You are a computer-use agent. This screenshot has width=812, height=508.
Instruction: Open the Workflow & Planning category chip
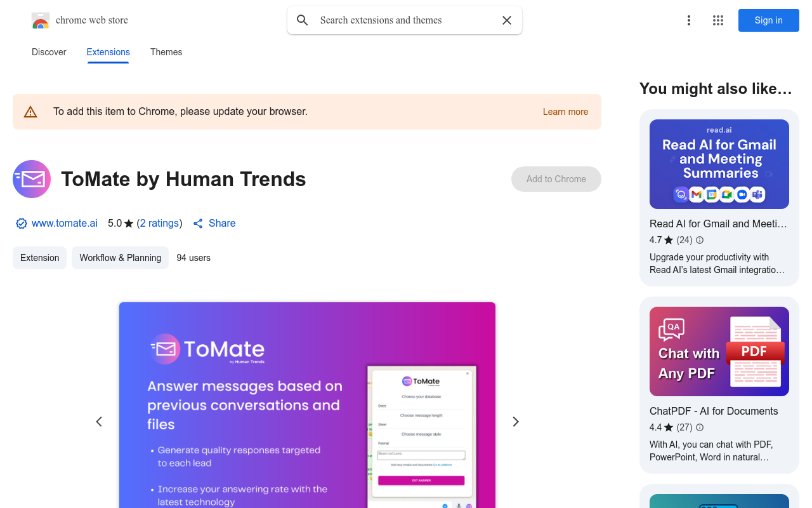(120, 258)
